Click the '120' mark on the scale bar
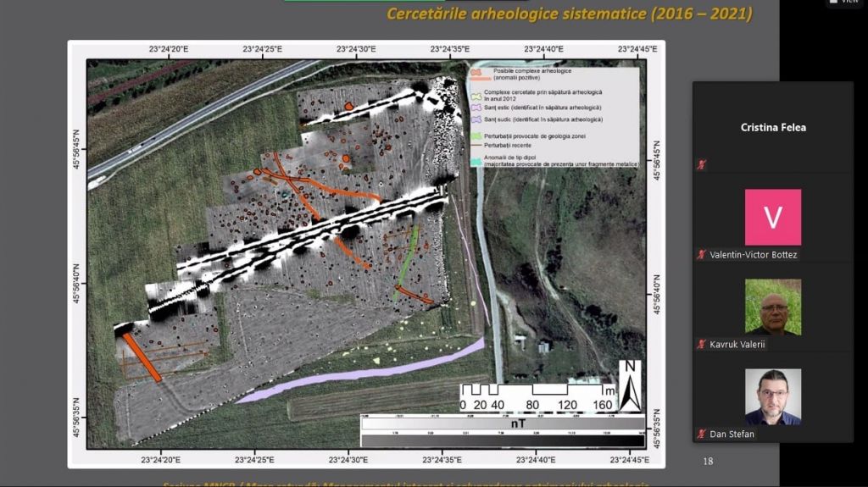Screen dimensions: 868x487 tap(567, 405)
